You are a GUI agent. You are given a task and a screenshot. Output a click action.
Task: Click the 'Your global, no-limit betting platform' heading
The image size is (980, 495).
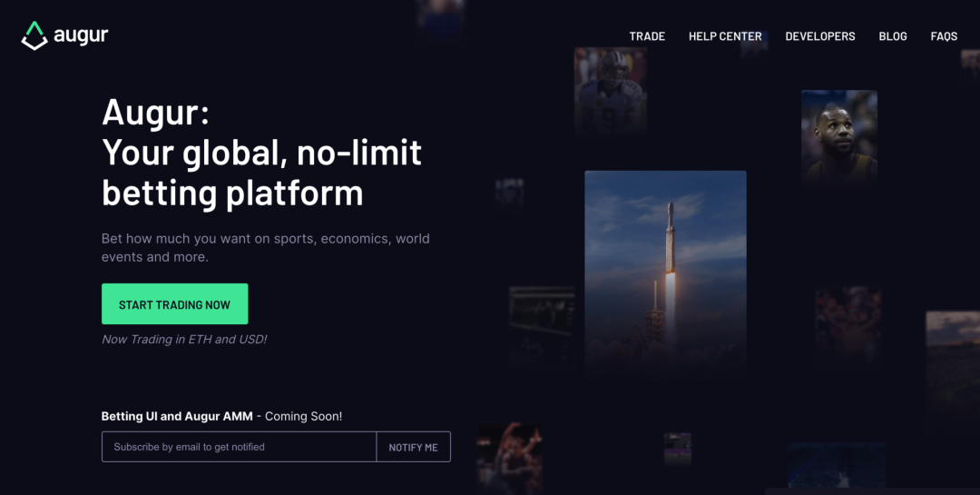[262, 172]
